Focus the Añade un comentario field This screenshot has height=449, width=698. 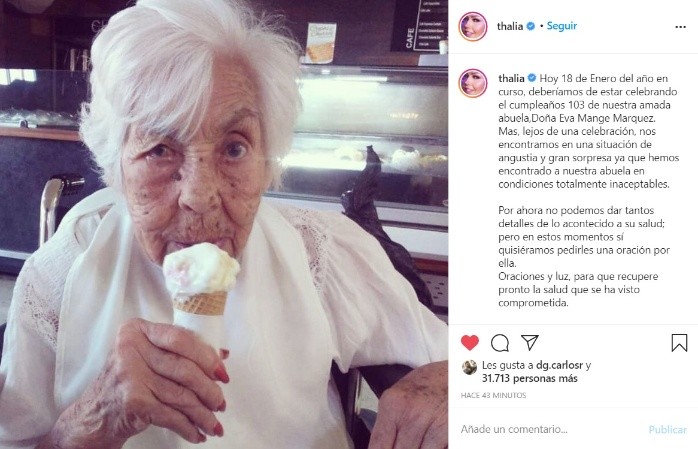[x=550, y=429]
